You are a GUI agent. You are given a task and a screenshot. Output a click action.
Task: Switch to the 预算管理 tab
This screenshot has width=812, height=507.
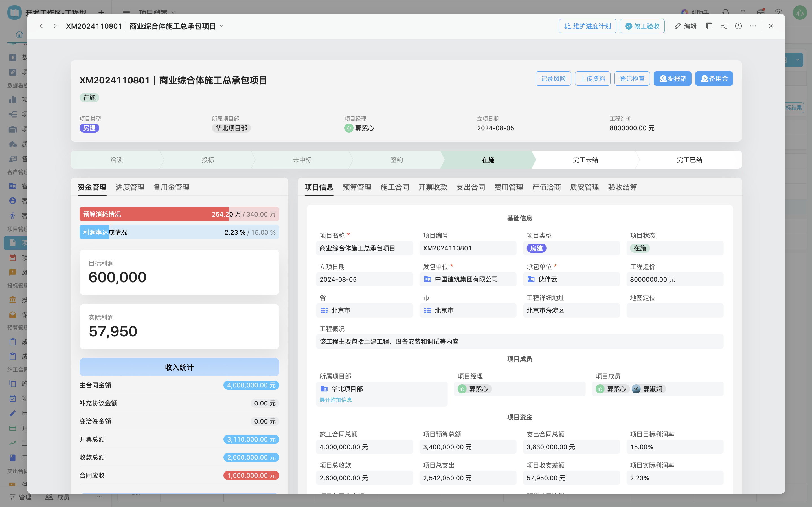point(357,187)
